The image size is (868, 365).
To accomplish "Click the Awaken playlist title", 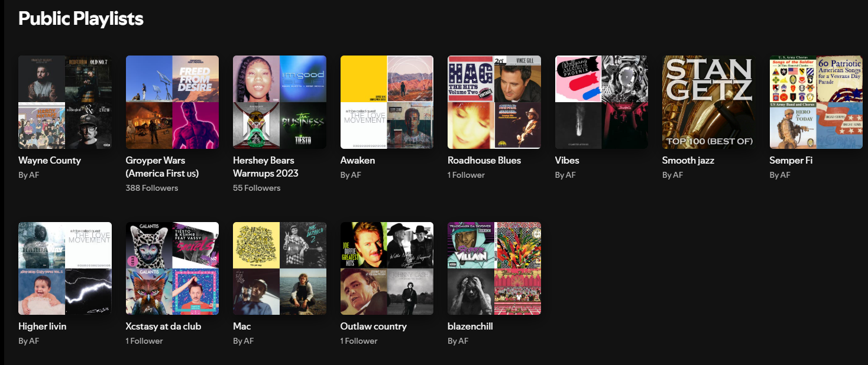I will click(358, 161).
